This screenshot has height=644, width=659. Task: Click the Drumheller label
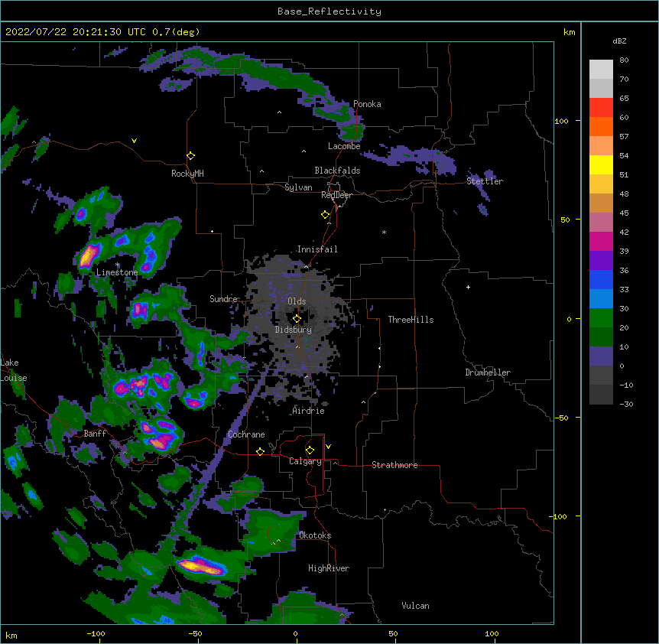[488, 372]
